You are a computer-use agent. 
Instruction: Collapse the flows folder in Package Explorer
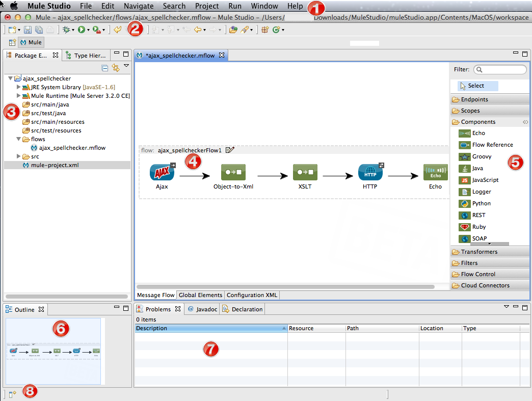19,139
